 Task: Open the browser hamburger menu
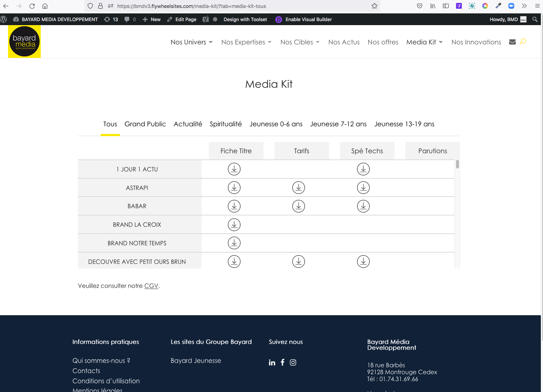pos(537,6)
